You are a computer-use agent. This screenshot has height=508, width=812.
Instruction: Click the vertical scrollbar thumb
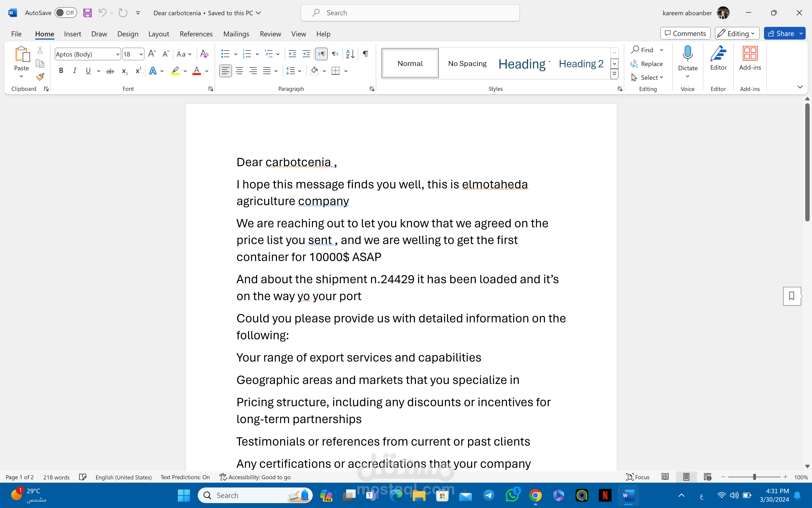pos(807,162)
